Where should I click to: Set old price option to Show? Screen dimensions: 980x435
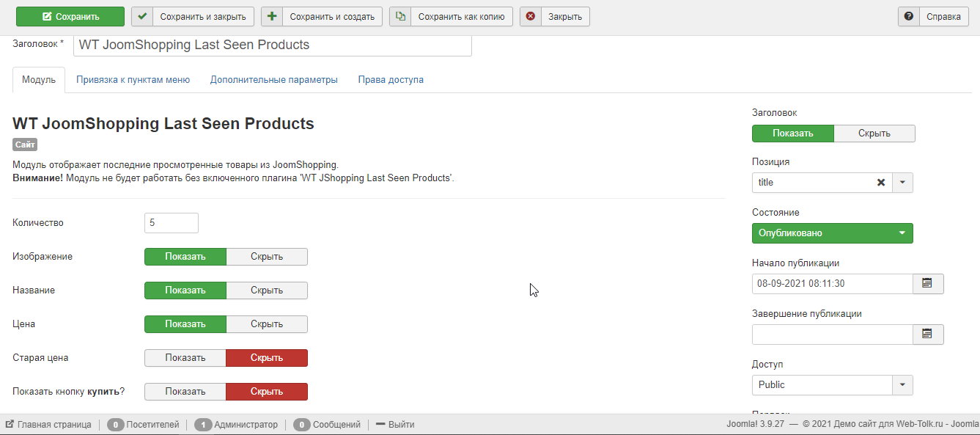point(185,358)
